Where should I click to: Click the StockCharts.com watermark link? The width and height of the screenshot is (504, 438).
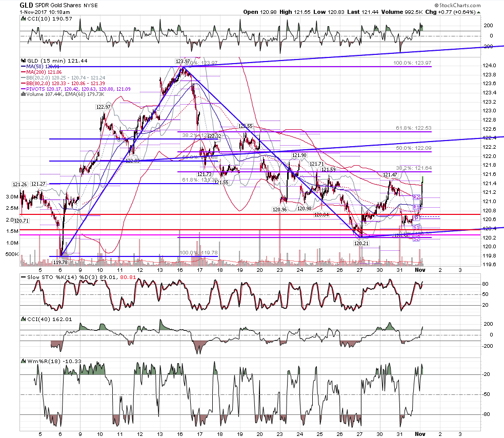click(457, 5)
